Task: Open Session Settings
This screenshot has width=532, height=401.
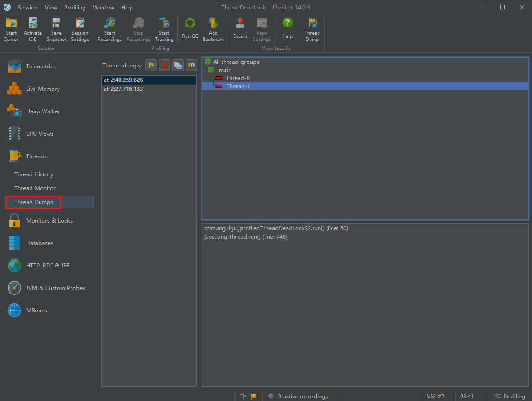Action: click(x=80, y=30)
